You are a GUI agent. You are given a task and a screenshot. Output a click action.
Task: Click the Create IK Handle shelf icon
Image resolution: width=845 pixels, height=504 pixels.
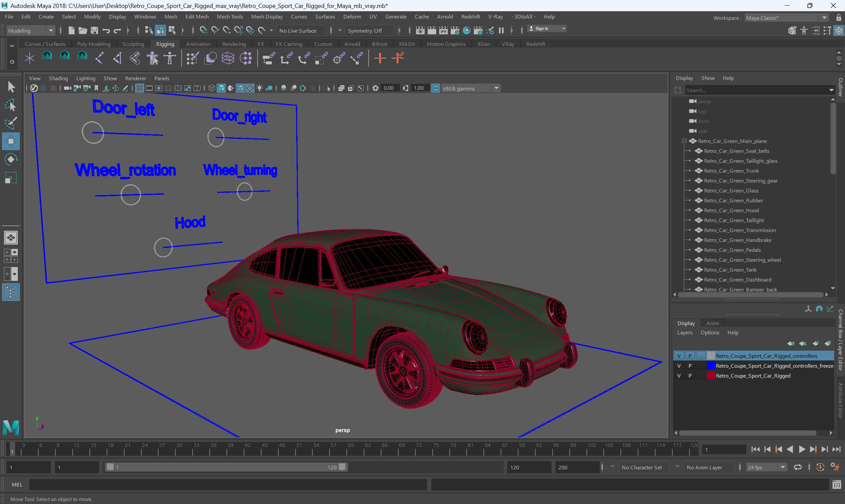118,58
